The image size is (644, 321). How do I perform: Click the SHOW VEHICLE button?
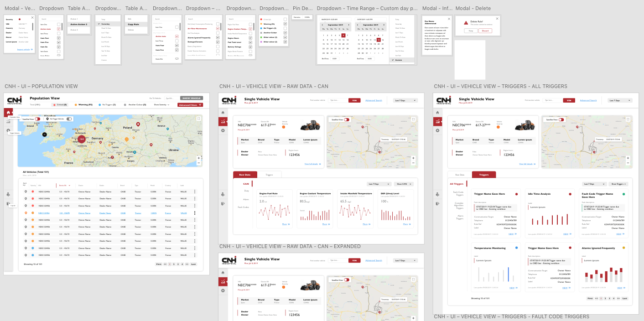coord(192,98)
